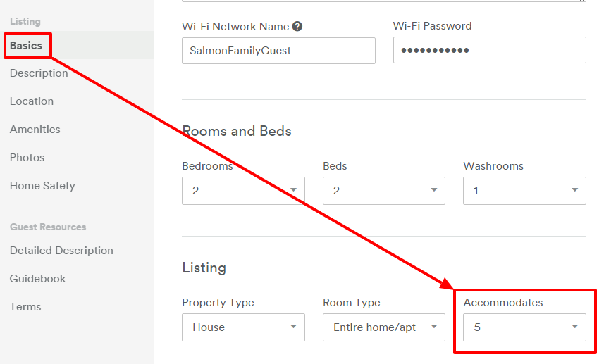
Task: Open the Guidebook page
Action: click(x=38, y=279)
